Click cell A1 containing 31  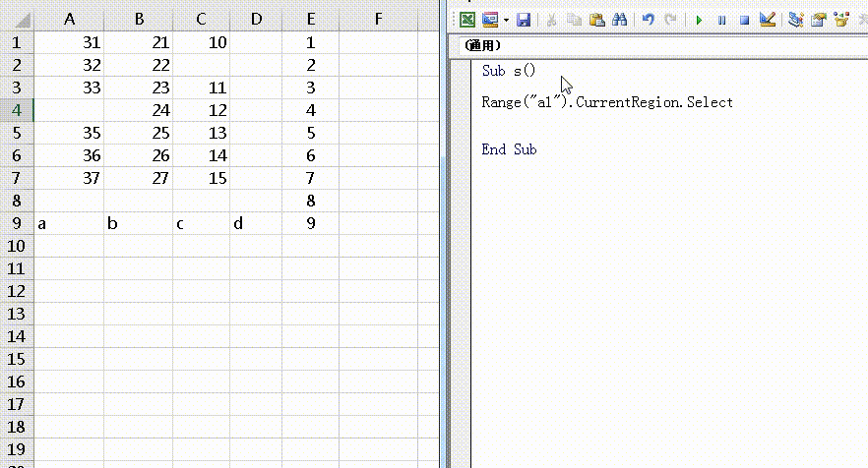click(69, 42)
